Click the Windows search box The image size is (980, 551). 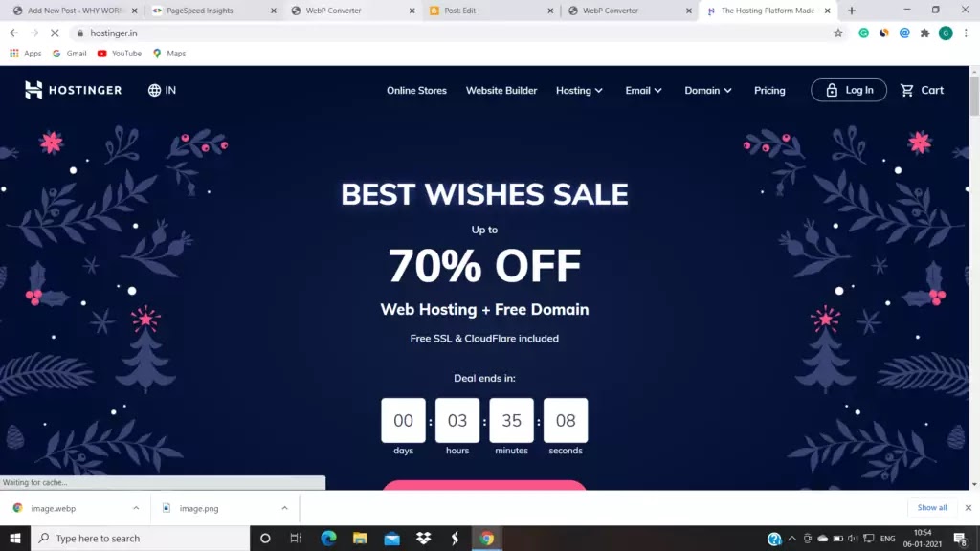tap(141, 538)
